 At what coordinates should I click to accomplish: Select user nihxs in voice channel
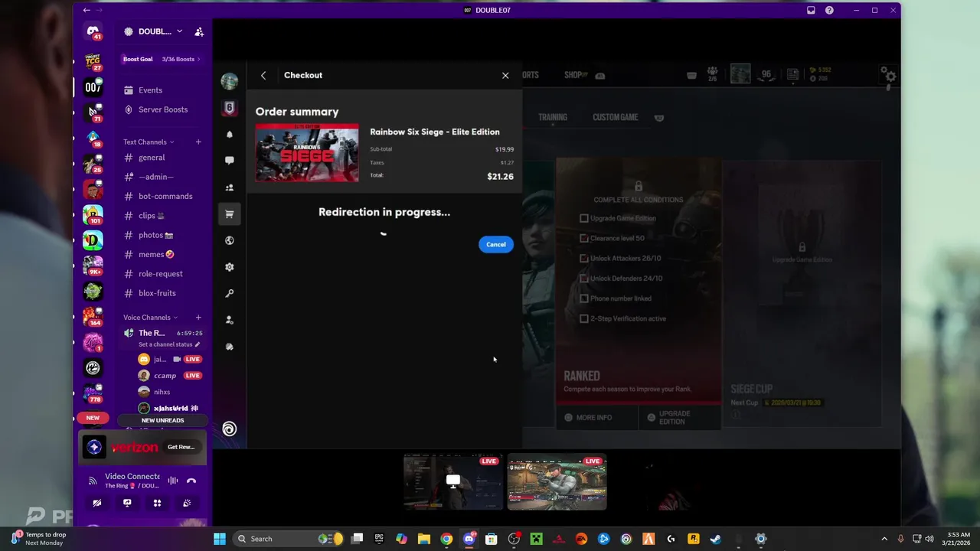pos(170,392)
